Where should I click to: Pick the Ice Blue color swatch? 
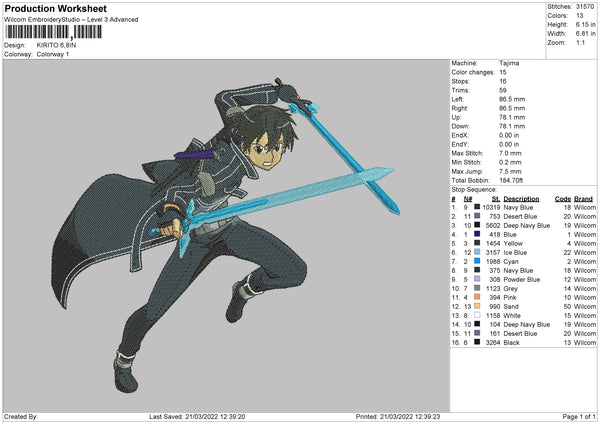pyautogui.click(x=477, y=252)
